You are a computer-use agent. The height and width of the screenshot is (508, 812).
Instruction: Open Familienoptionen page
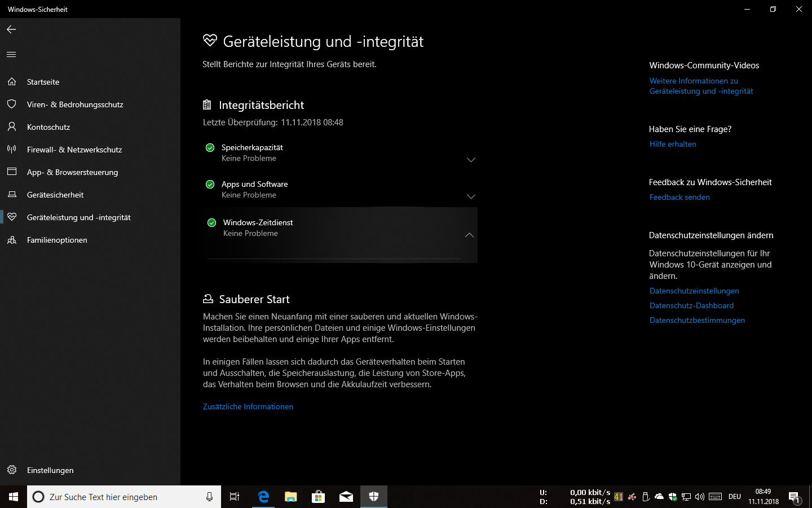(90, 240)
